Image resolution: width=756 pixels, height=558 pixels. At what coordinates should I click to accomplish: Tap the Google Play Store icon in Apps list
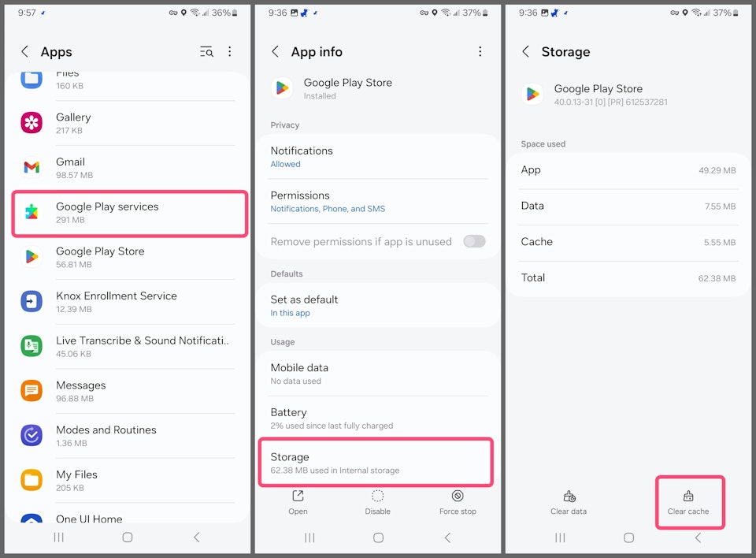click(x=31, y=256)
